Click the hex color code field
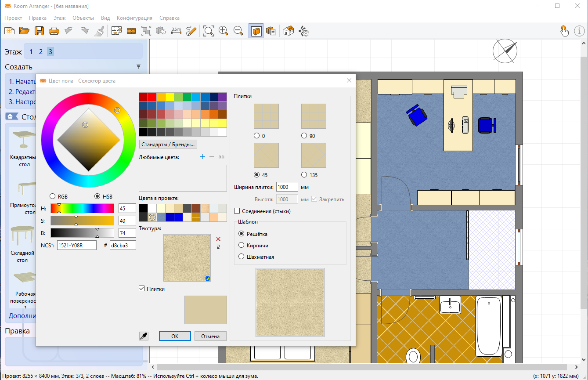 coord(123,245)
